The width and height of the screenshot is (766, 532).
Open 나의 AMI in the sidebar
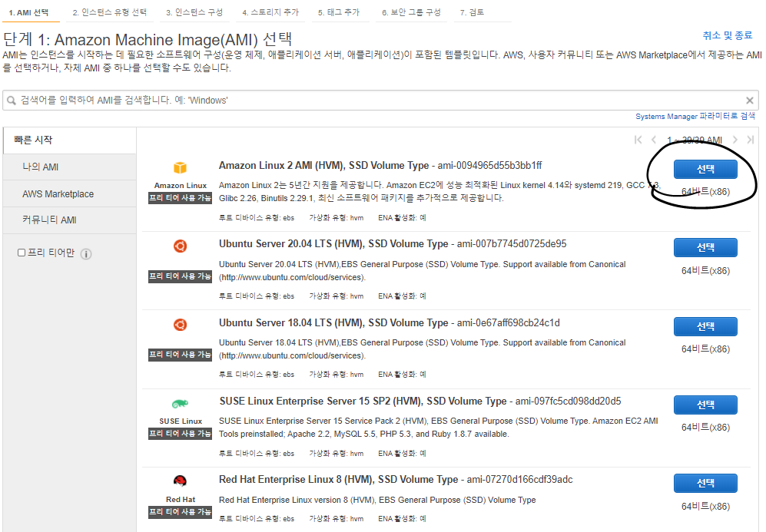pos(69,167)
